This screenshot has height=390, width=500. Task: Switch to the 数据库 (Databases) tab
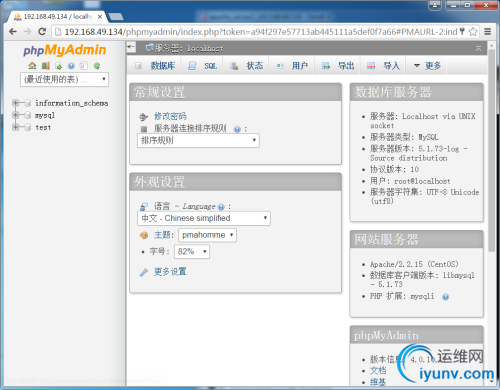[x=155, y=66]
